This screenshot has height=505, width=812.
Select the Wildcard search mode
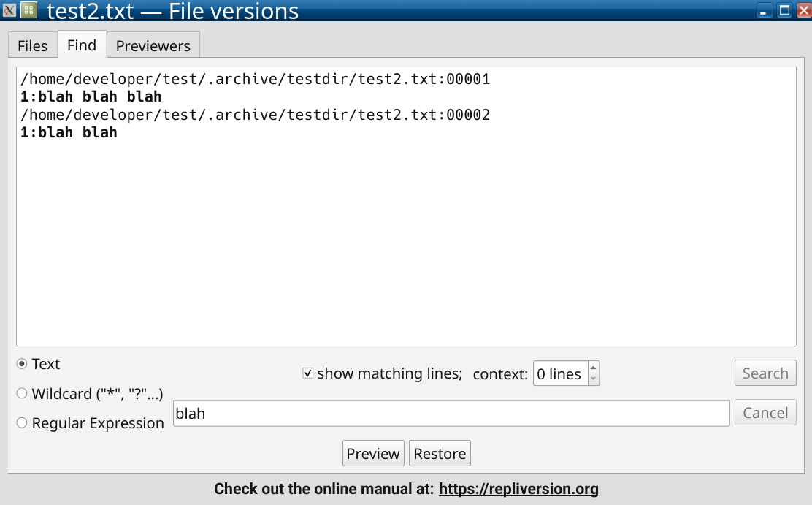22,393
